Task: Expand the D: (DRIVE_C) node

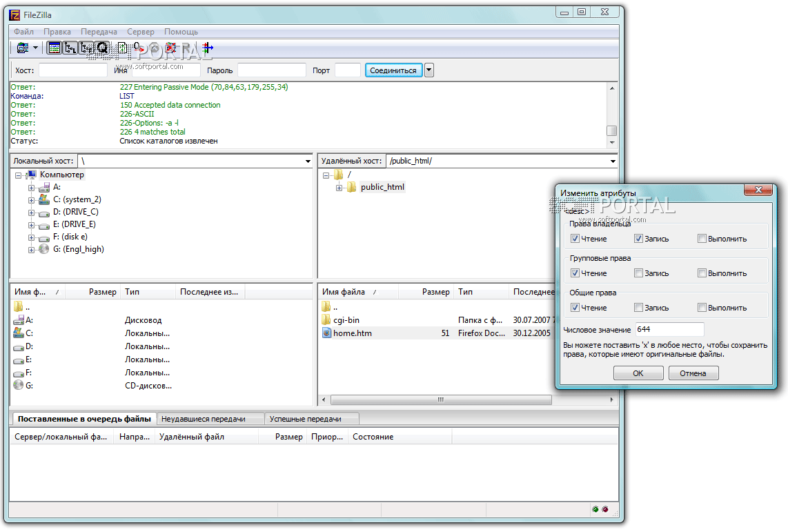Action: (x=31, y=213)
